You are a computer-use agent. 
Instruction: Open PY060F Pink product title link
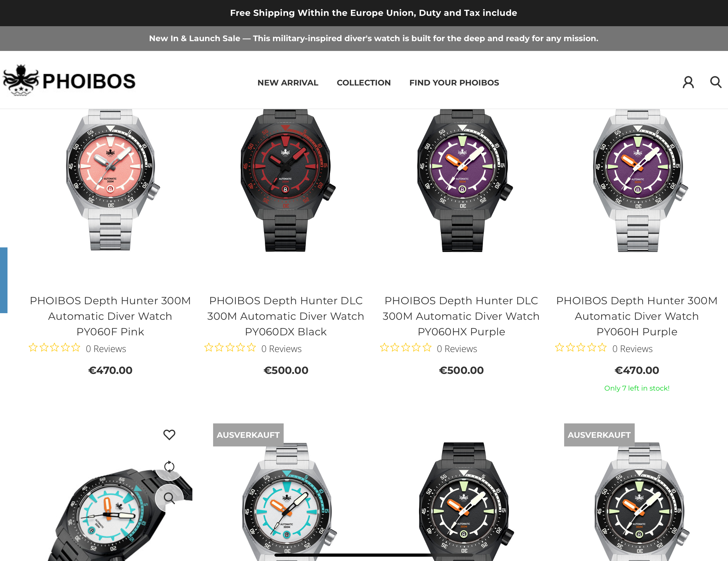tap(110, 316)
